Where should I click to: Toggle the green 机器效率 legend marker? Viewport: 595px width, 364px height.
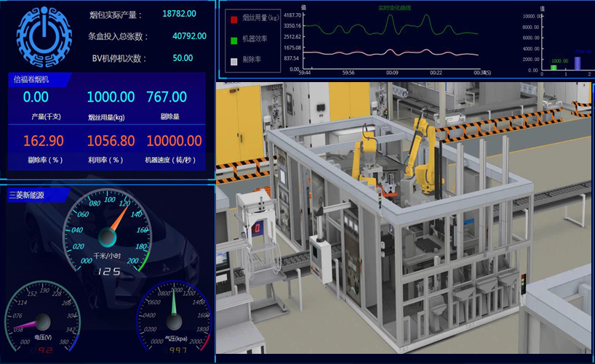(234, 41)
